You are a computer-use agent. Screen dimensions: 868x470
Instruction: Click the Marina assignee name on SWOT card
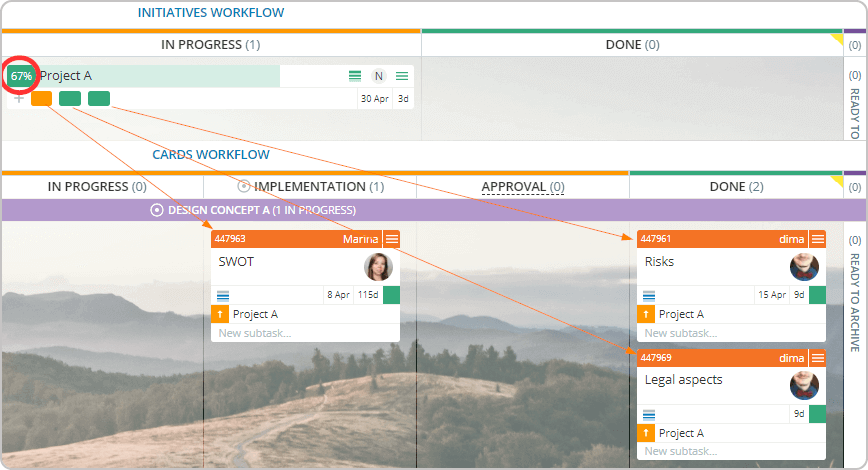360,239
